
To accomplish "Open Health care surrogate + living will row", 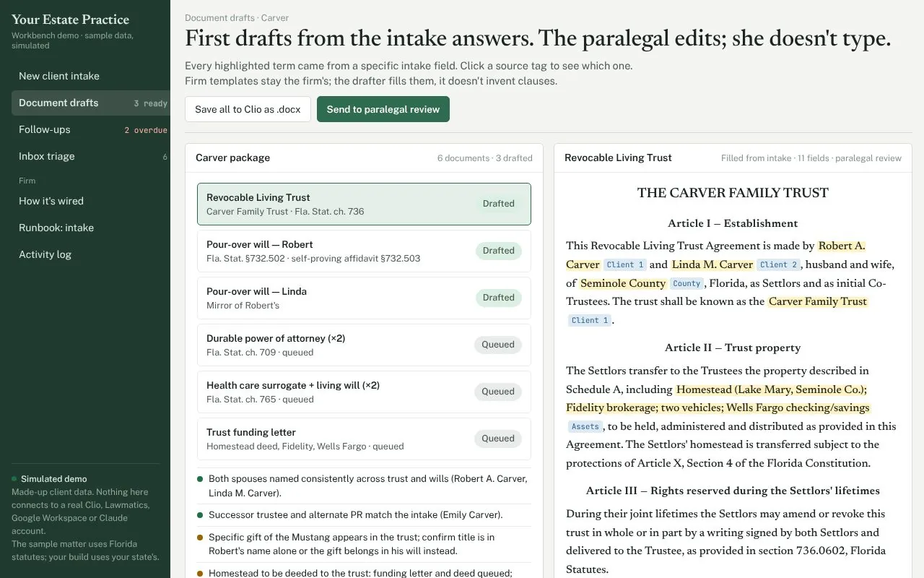I will [364, 392].
